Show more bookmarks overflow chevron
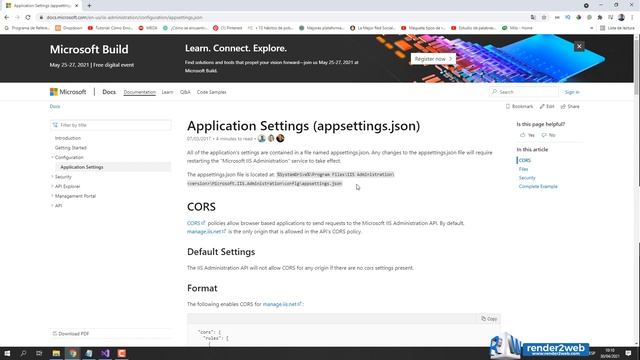 click(x=591, y=28)
